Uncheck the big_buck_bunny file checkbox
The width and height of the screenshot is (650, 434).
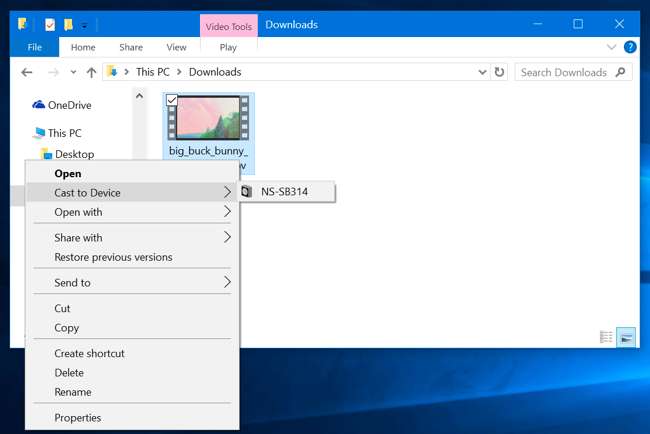coord(172,100)
